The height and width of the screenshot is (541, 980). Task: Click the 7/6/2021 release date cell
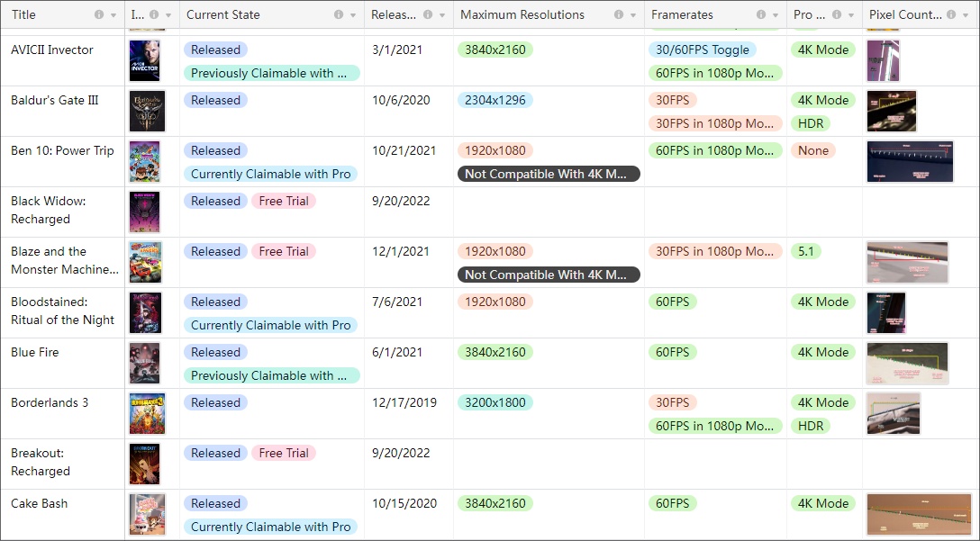click(409, 313)
